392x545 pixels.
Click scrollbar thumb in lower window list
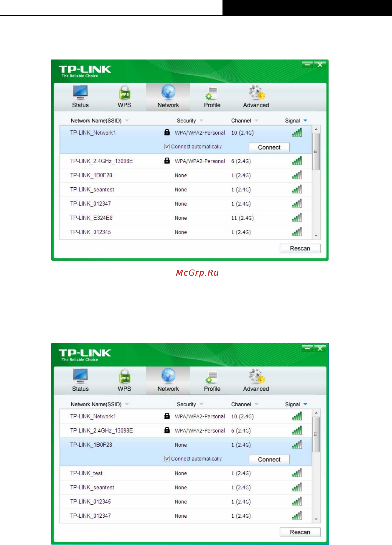[316, 434]
